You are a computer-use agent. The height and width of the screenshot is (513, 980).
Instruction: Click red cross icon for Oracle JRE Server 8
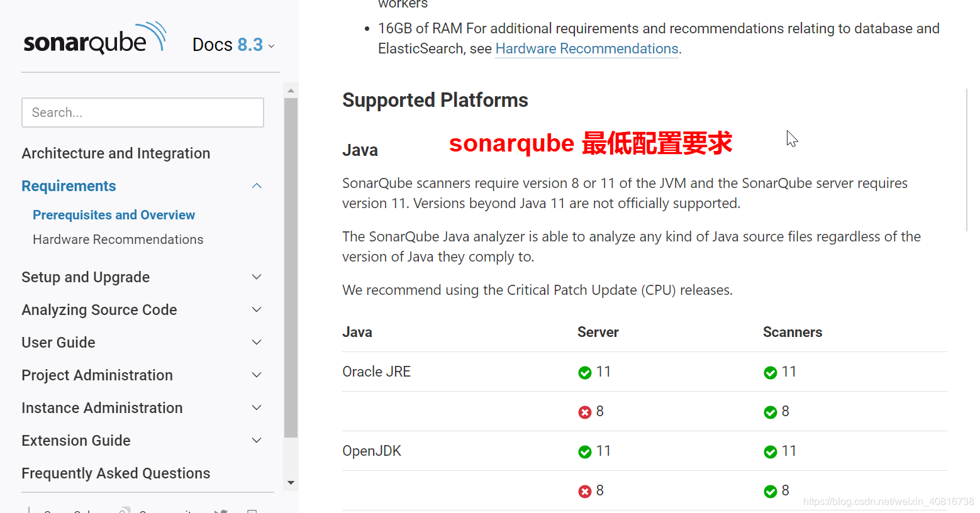(585, 412)
